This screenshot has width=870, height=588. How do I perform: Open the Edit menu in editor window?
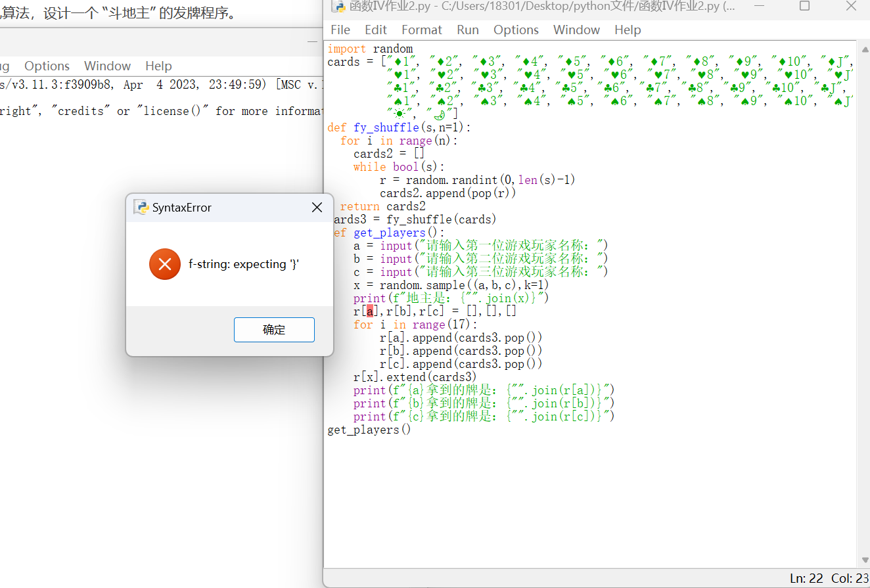[376, 30]
